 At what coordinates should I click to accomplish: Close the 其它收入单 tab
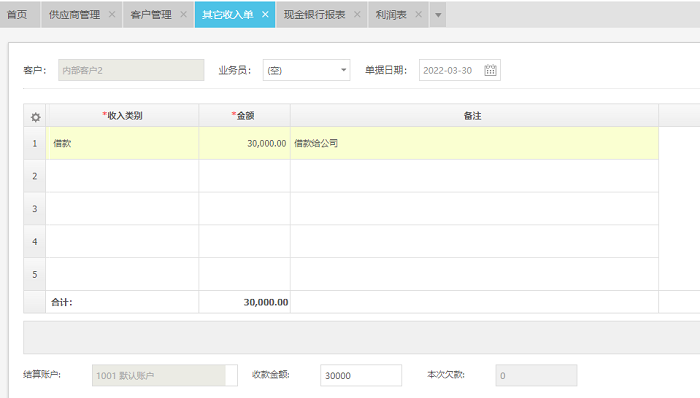[x=265, y=14]
